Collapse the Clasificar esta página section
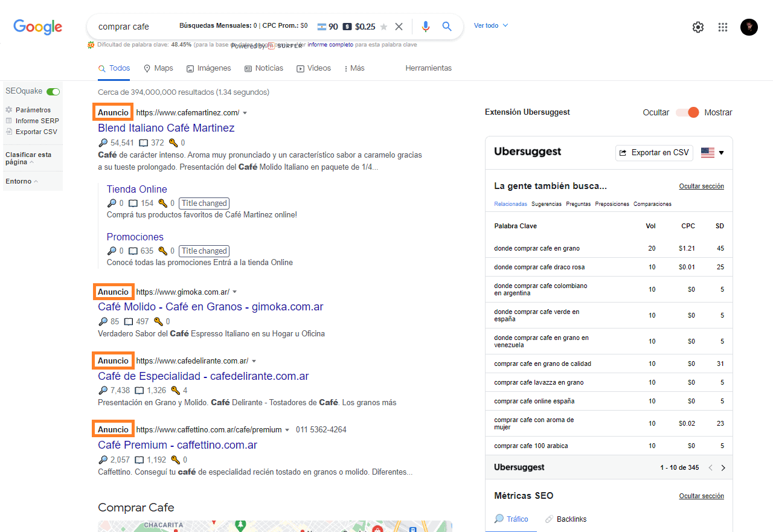 pyautogui.click(x=32, y=162)
